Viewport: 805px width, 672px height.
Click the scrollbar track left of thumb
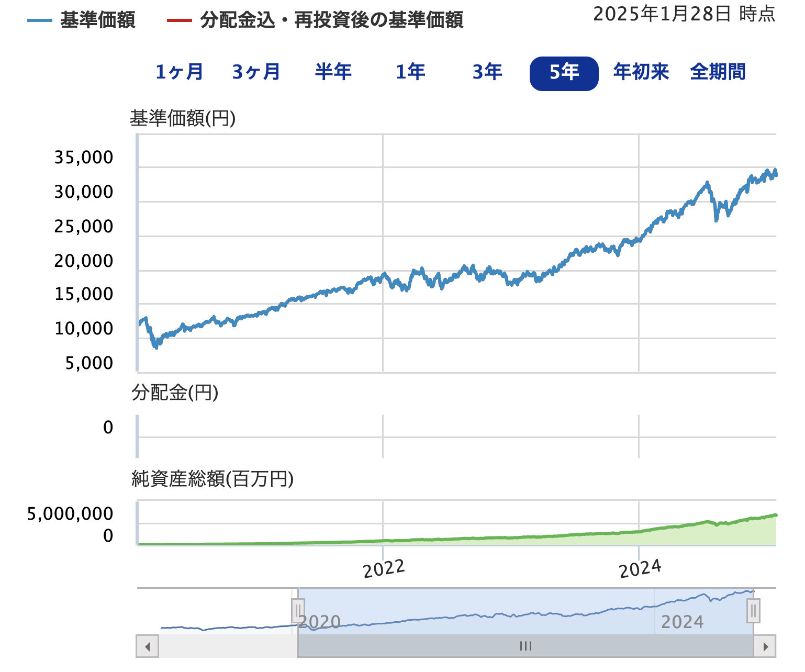click(228, 646)
